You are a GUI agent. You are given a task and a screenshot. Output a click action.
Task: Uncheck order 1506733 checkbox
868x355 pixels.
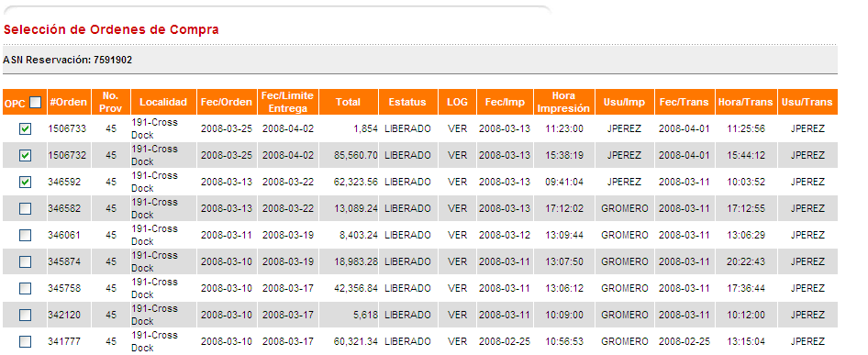[25, 129]
